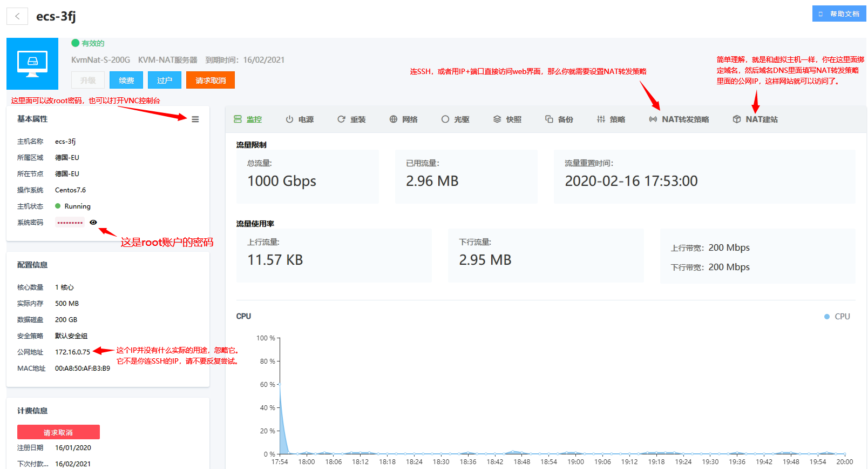868x469 pixels.
Task: Click the masked system password field
Action: point(70,223)
